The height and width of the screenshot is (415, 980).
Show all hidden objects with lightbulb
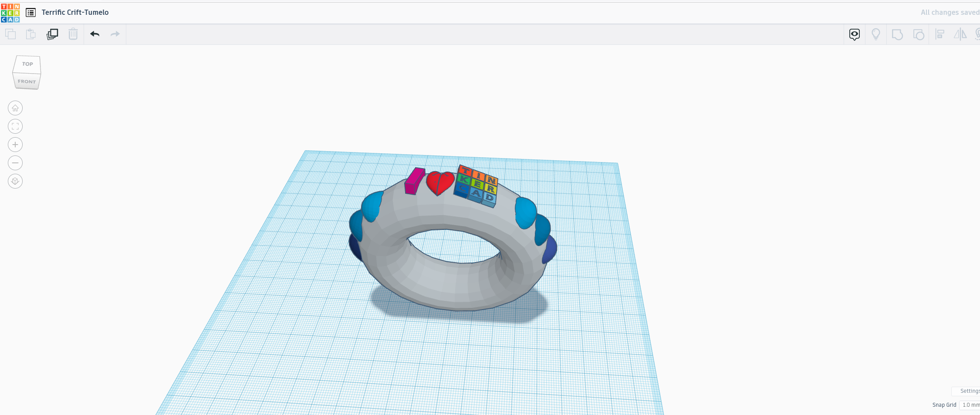pos(876,34)
